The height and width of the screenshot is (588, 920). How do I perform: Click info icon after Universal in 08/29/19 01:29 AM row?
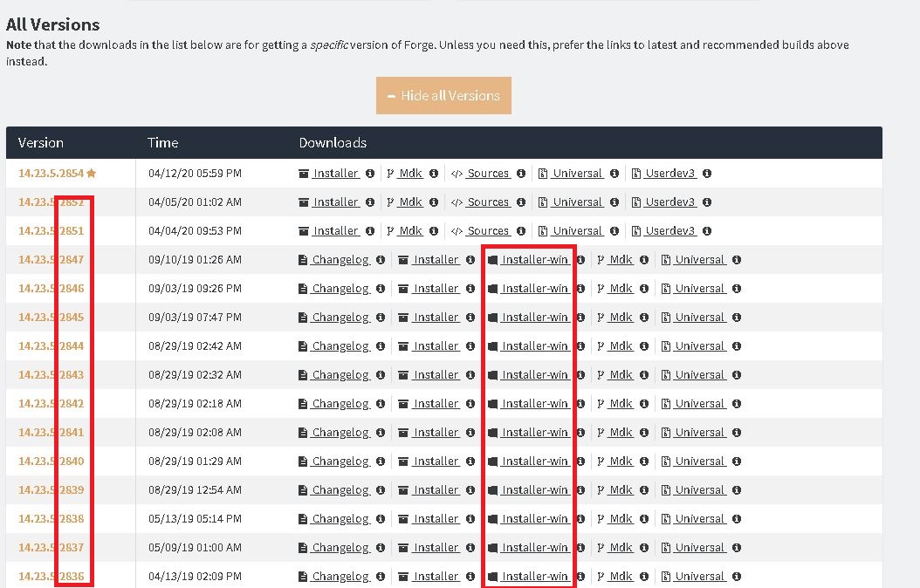pos(737,461)
